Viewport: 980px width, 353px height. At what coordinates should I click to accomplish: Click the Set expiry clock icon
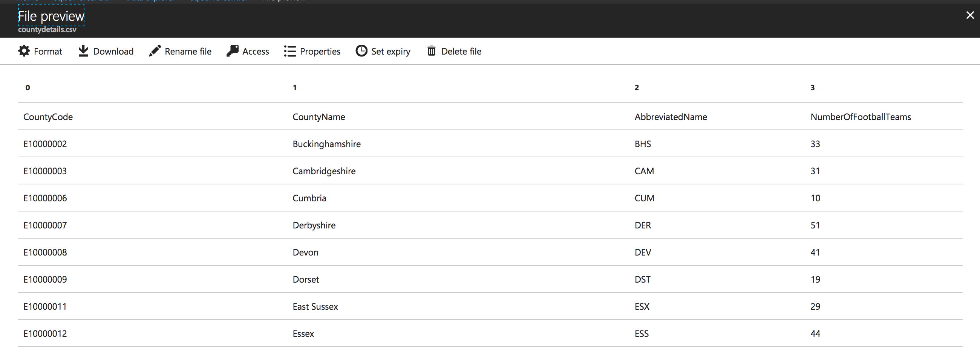(x=361, y=51)
